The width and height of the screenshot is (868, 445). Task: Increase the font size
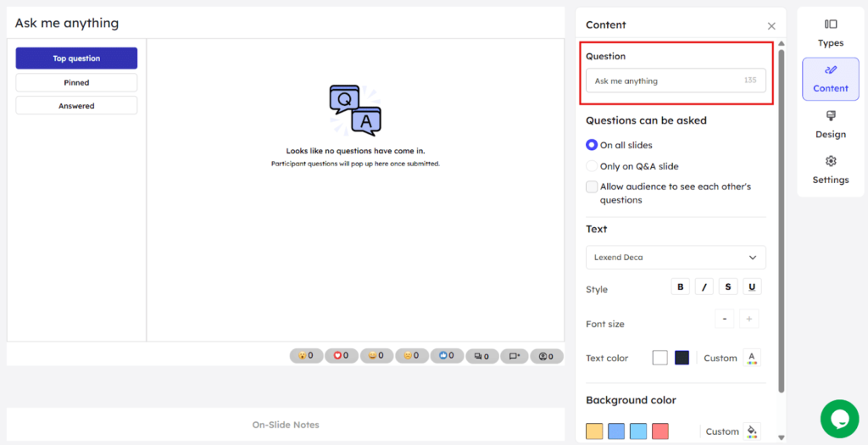point(749,319)
